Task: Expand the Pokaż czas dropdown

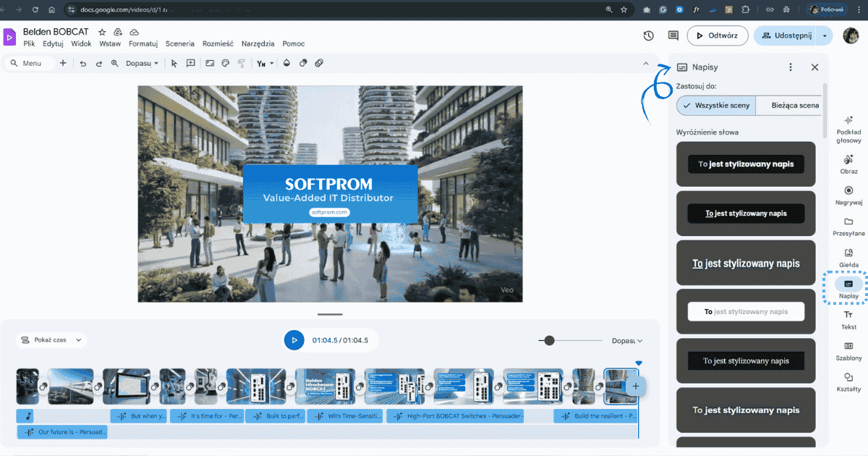Action: coord(50,339)
